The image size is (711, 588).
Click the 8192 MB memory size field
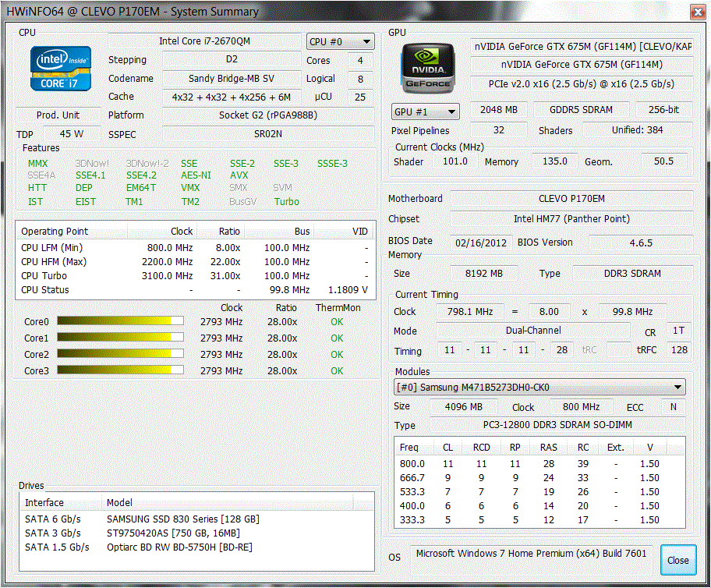pos(484,273)
